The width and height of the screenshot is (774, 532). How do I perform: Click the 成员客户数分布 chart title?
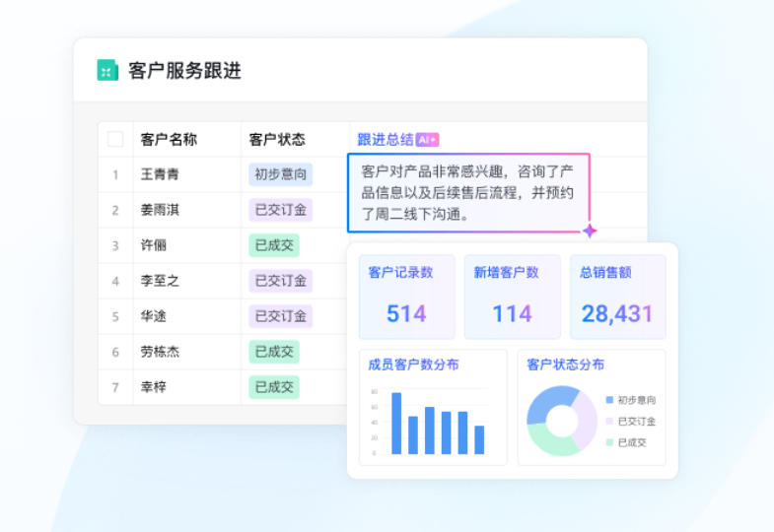click(414, 365)
